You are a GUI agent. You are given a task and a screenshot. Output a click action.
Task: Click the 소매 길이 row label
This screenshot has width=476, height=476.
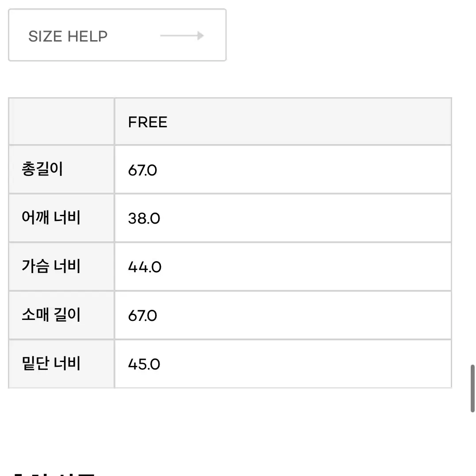(51, 315)
